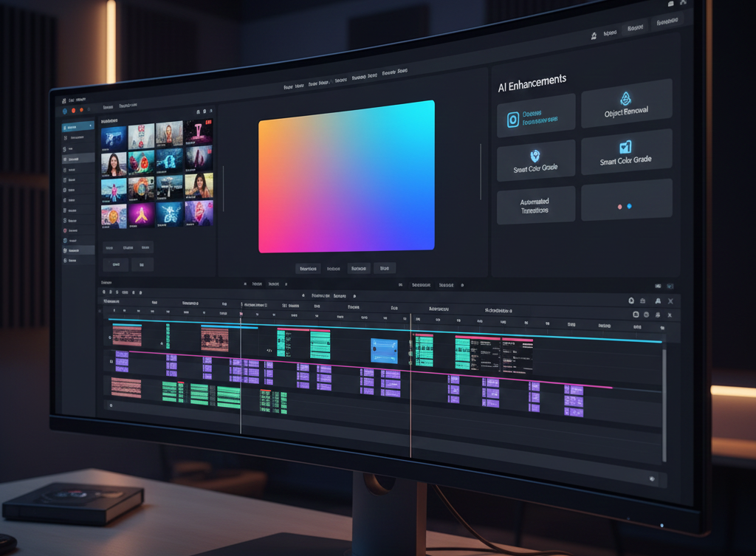The width and height of the screenshot is (756, 556).
Task: Mute the audio track in the timeline
Action: (x=110, y=405)
